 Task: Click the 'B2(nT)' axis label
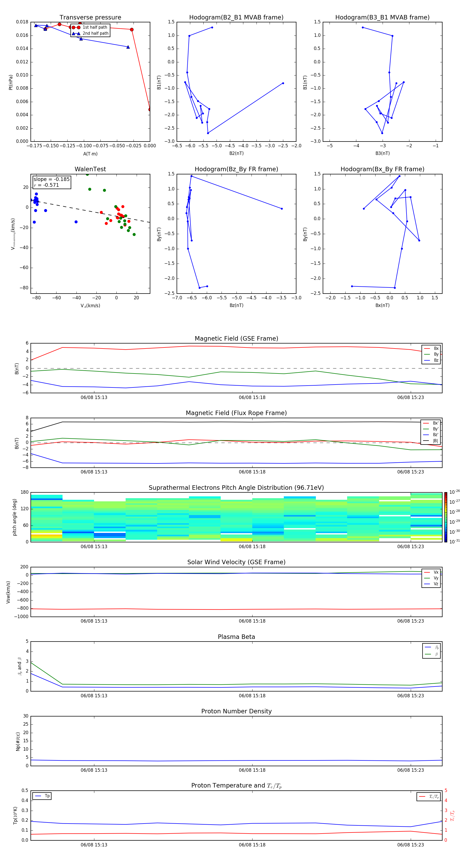[x=236, y=153]
